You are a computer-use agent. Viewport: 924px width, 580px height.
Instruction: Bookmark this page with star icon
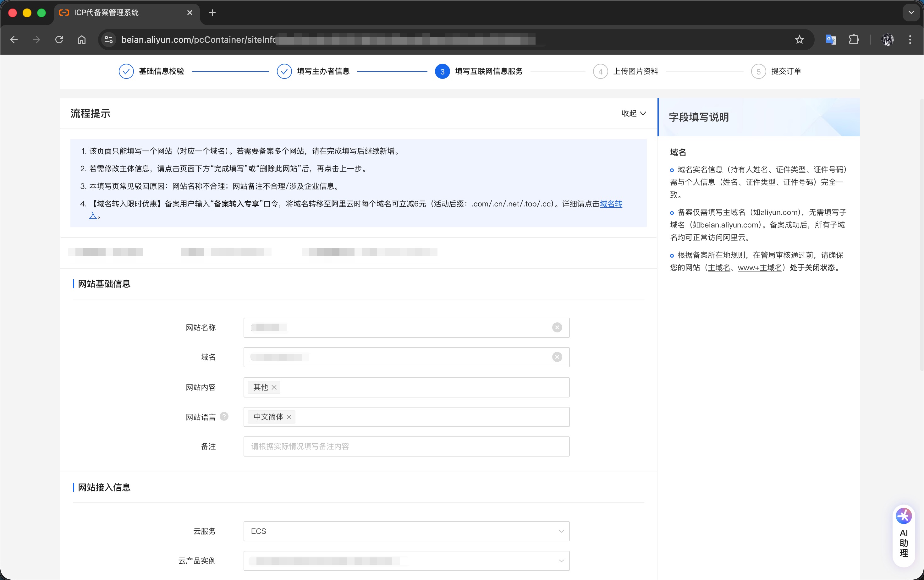(799, 40)
